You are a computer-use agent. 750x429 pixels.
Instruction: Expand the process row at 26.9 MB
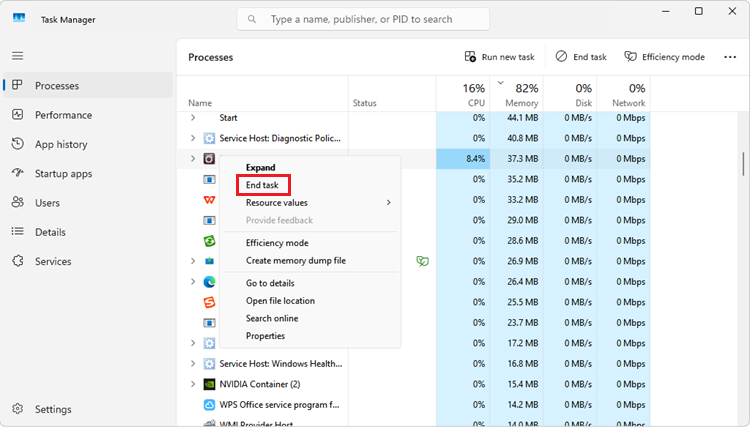(193, 261)
